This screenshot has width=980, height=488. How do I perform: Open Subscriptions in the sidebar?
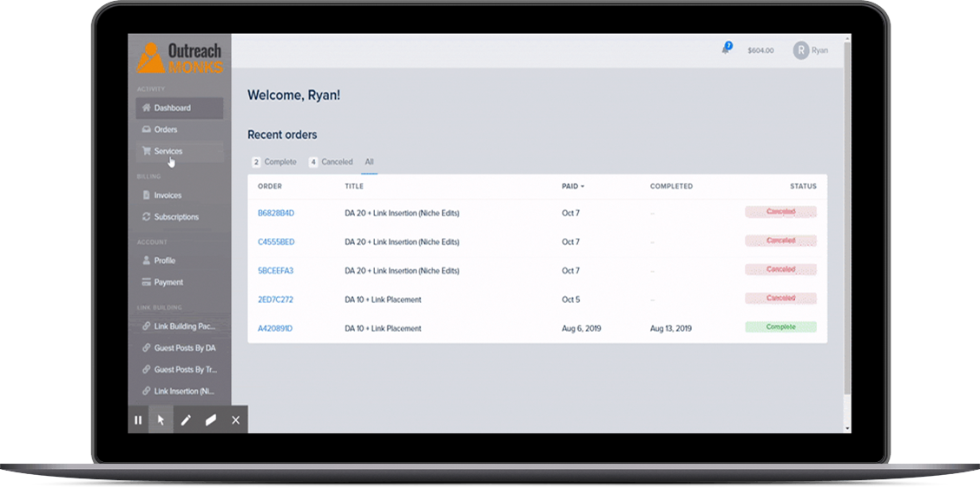point(176,217)
